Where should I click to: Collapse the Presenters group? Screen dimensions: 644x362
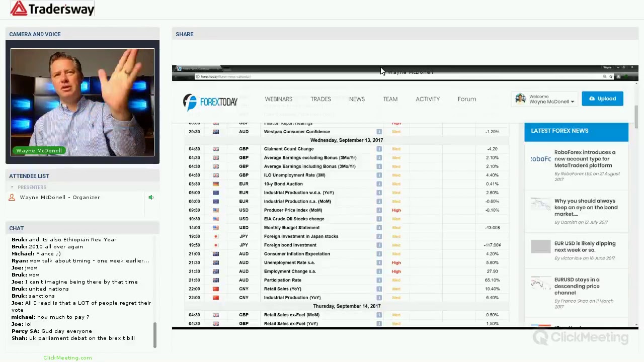coord(12,188)
